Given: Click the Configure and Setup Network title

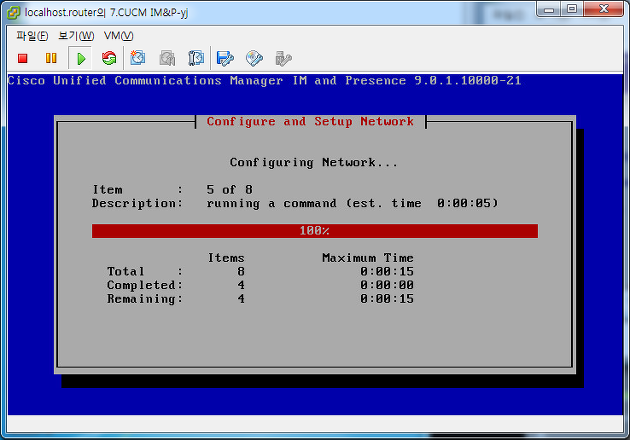Looking at the screenshot, I should [310, 121].
